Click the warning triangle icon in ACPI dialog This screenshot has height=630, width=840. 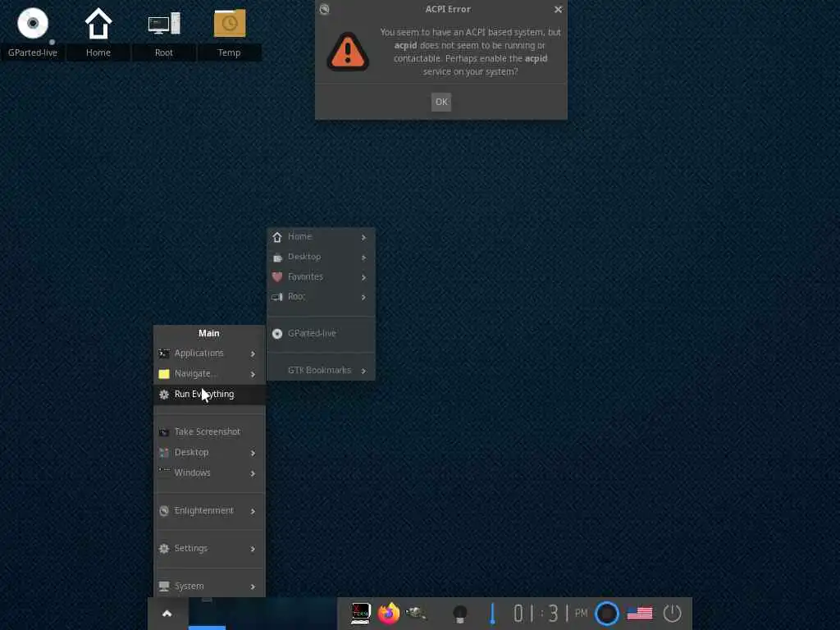pos(348,52)
